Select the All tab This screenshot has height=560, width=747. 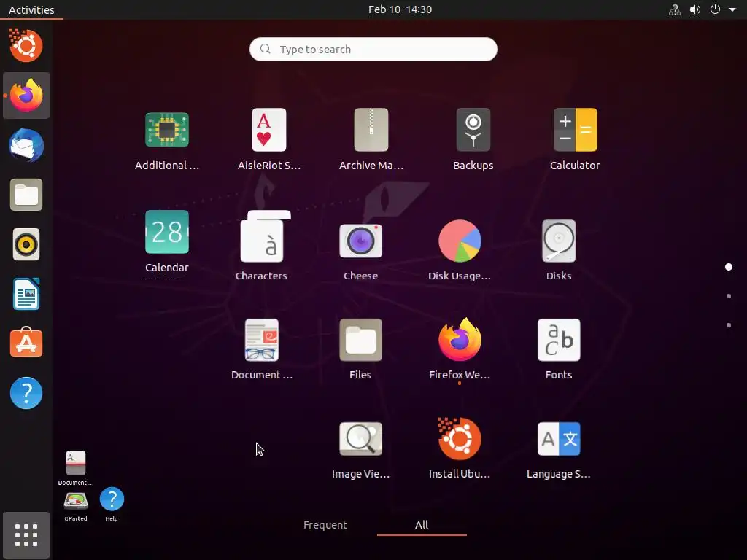click(422, 525)
